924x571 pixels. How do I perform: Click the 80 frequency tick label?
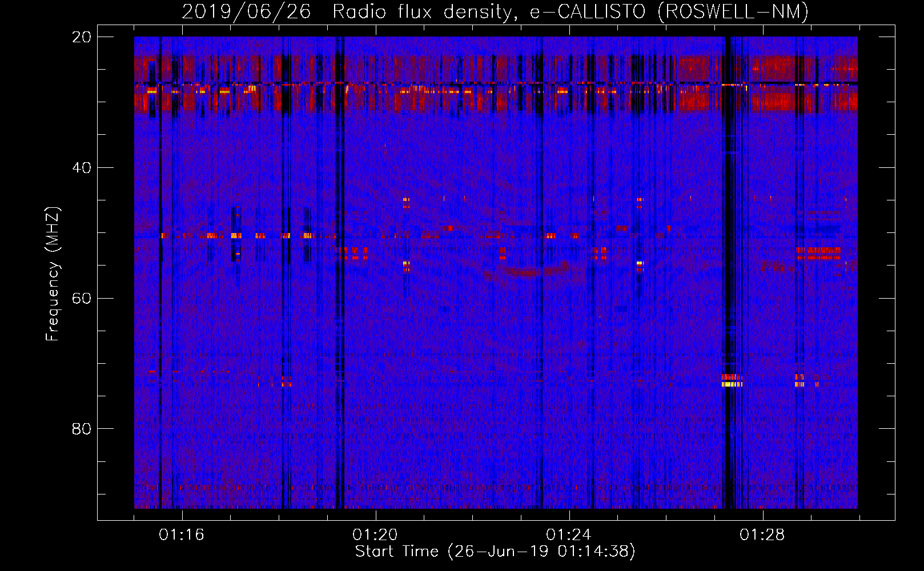coord(81,429)
